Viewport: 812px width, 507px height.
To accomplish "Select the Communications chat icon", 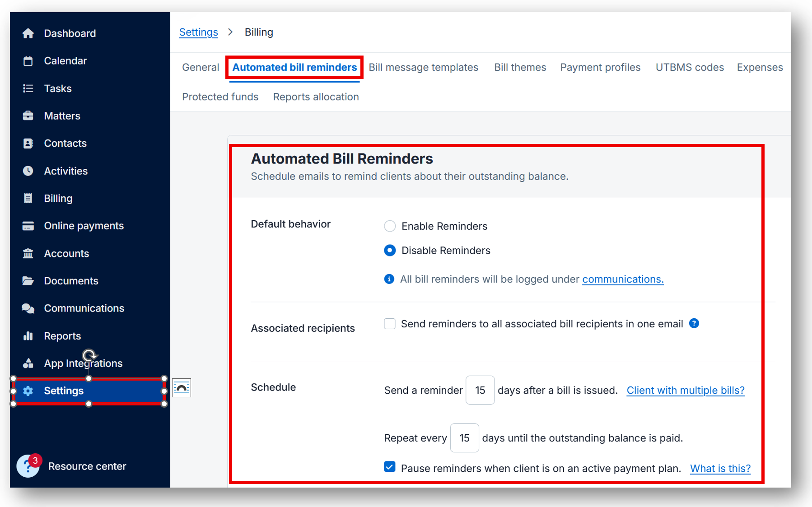I will [x=28, y=308].
